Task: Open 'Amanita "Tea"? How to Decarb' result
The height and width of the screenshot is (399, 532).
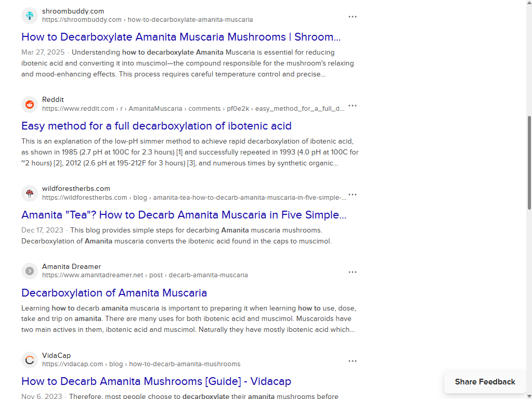Action: [x=184, y=215]
